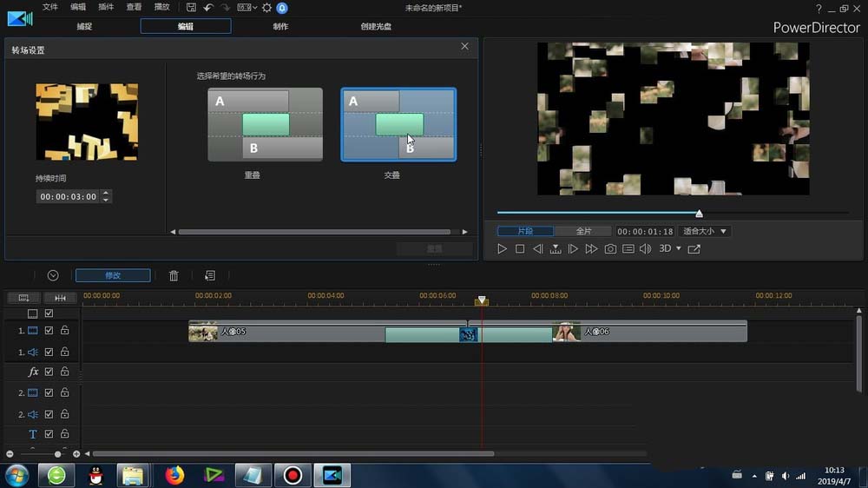Switch to the 制作 tab
This screenshot has height=488, width=868.
coord(280,26)
